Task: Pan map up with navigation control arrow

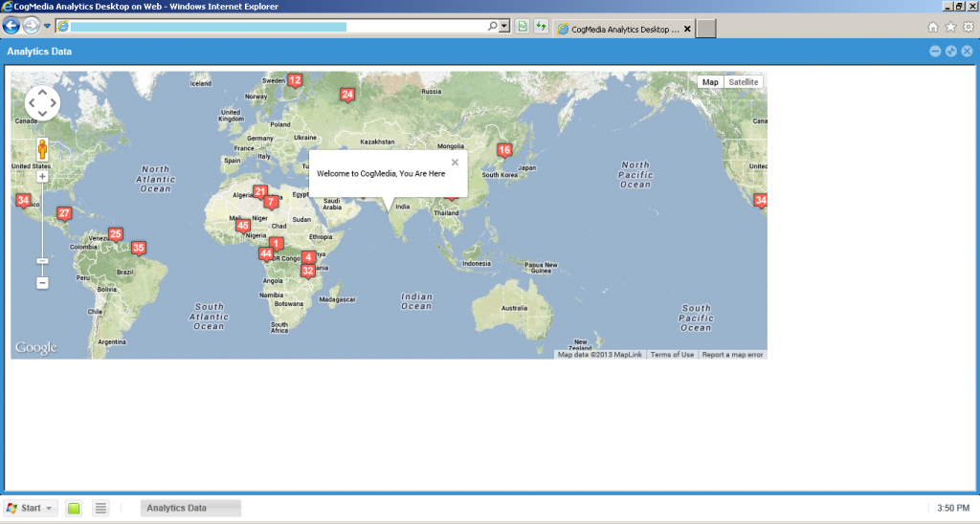Action: (42, 92)
